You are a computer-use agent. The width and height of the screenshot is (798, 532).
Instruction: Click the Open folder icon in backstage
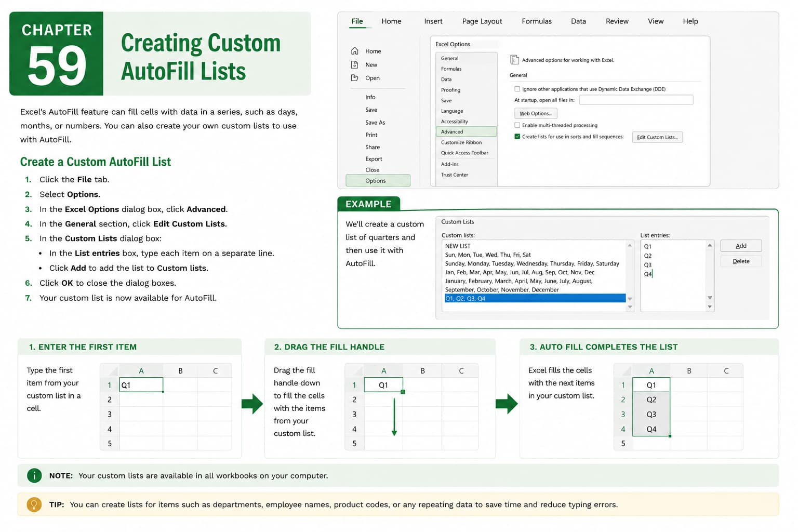355,78
